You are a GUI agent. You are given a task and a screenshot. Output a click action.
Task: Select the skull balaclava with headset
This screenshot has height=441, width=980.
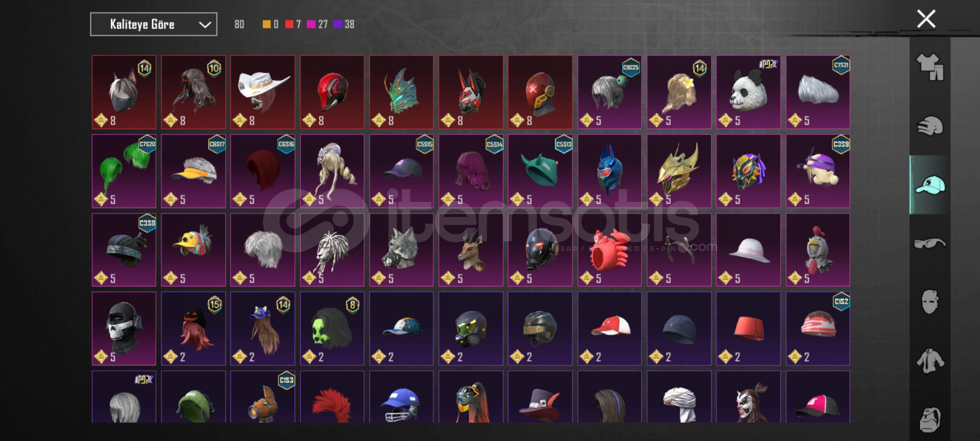[124, 329]
